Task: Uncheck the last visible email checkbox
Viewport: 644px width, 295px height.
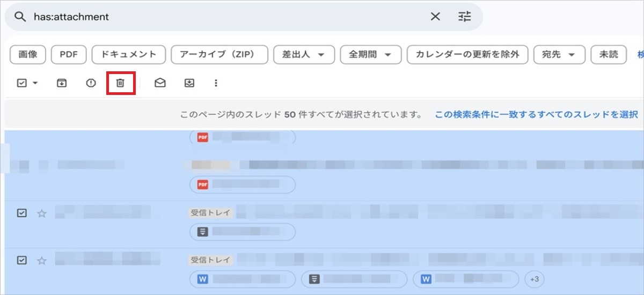Action: pos(21,260)
